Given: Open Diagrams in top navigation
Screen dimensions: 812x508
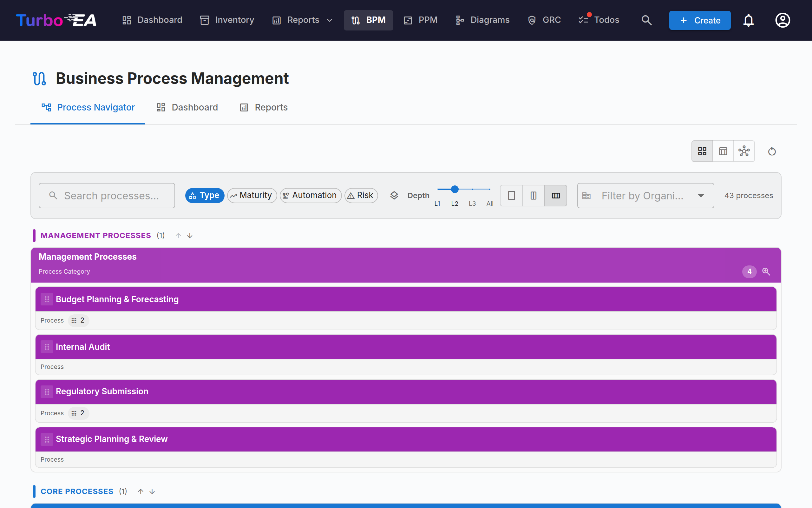Looking at the screenshot, I should [x=482, y=20].
